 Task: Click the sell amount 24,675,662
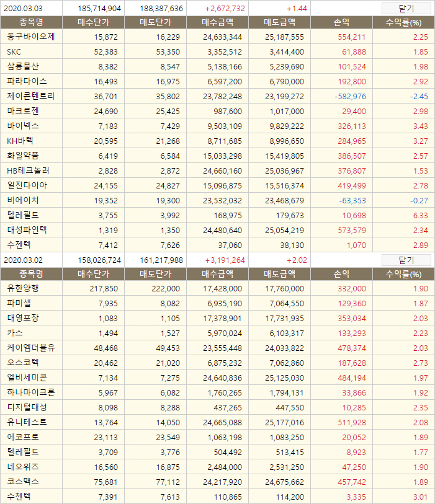coord(284,482)
